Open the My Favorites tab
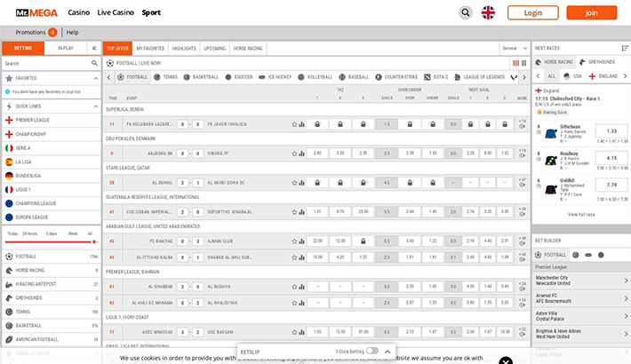631x364 pixels. click(150, 48)
